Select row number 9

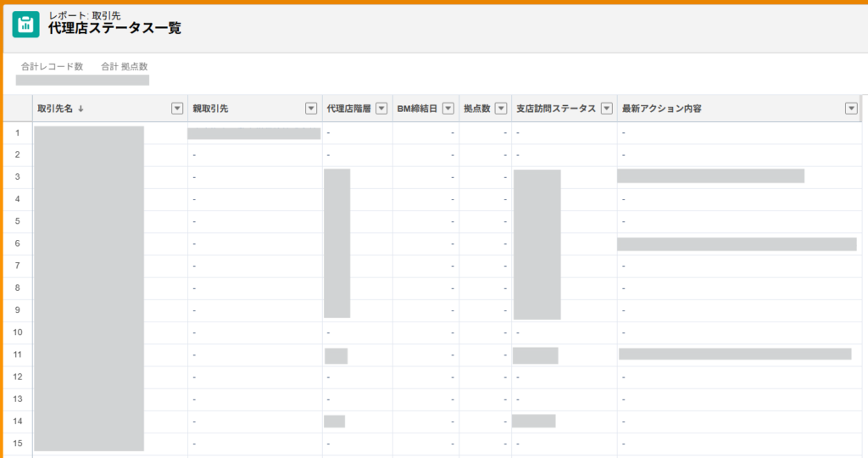18,310
